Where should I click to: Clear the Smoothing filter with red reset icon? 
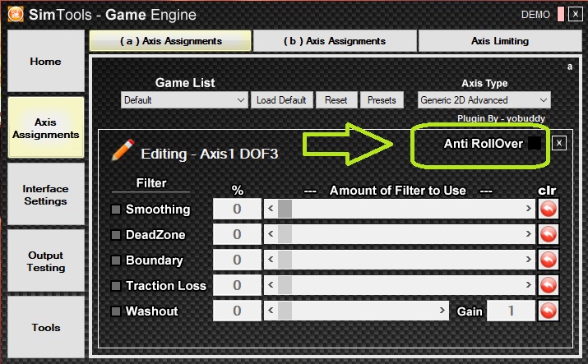(549, 209)
